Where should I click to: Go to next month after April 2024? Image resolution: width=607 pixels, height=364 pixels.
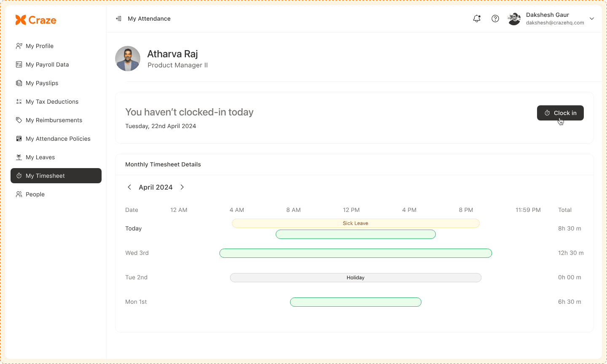coord(182,187)
